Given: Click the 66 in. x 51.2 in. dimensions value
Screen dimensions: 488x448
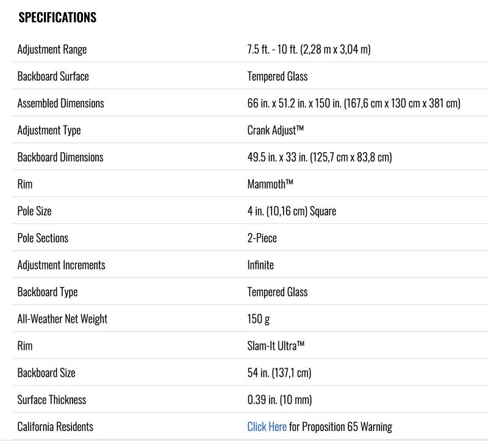Looking at the screenshot, I should (x=353, y=103).
